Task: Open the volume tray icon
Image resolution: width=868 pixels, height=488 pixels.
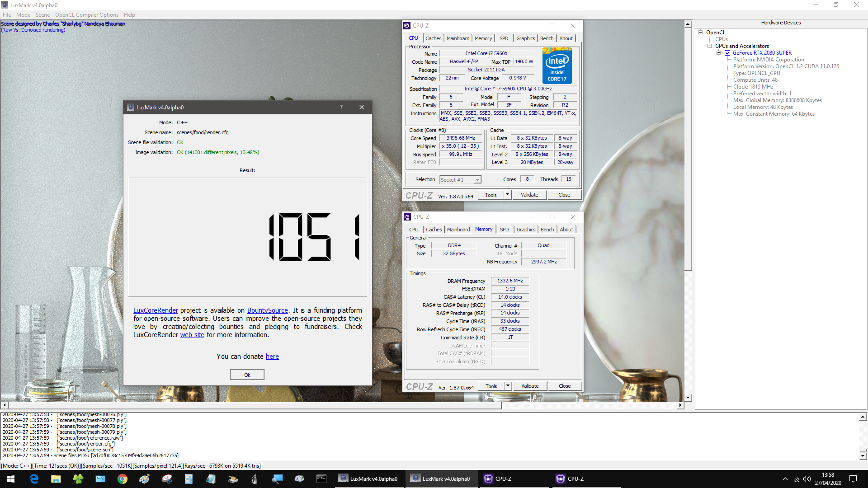Action: point(807,479)
